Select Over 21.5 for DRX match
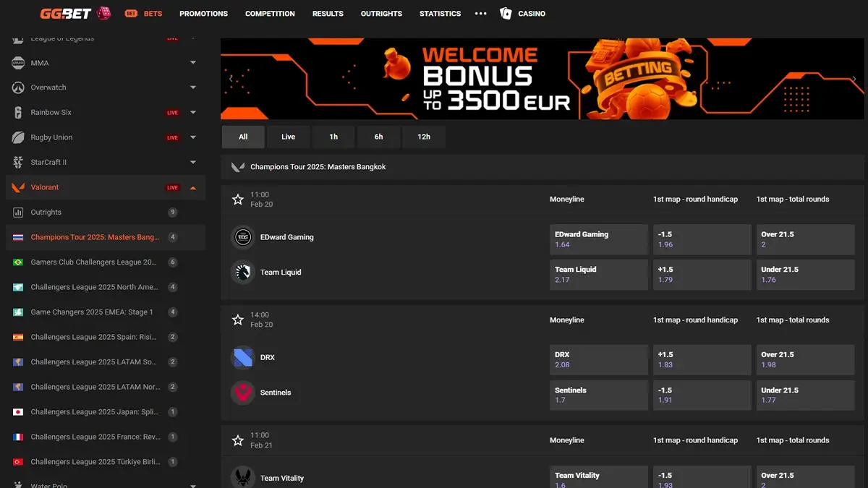The height and width of the screenshot is (488, 868). (805, 359)
